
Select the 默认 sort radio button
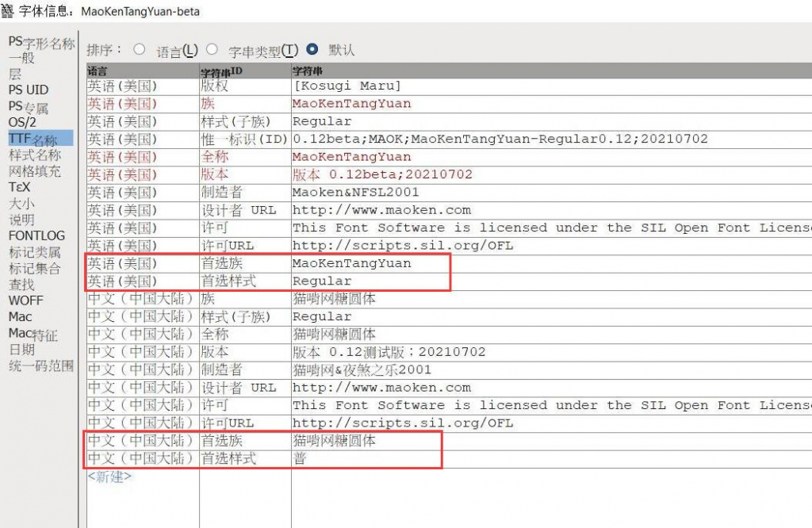tap(312, 49)
